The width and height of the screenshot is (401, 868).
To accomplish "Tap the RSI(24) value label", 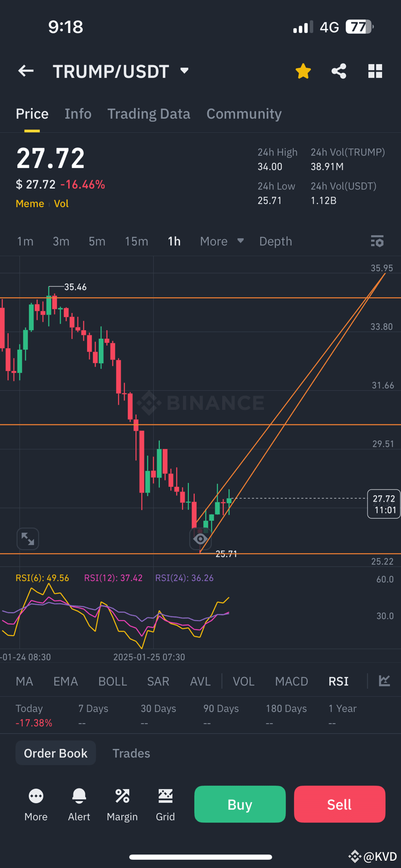I will pyautogui.click(x=185, y=578).
